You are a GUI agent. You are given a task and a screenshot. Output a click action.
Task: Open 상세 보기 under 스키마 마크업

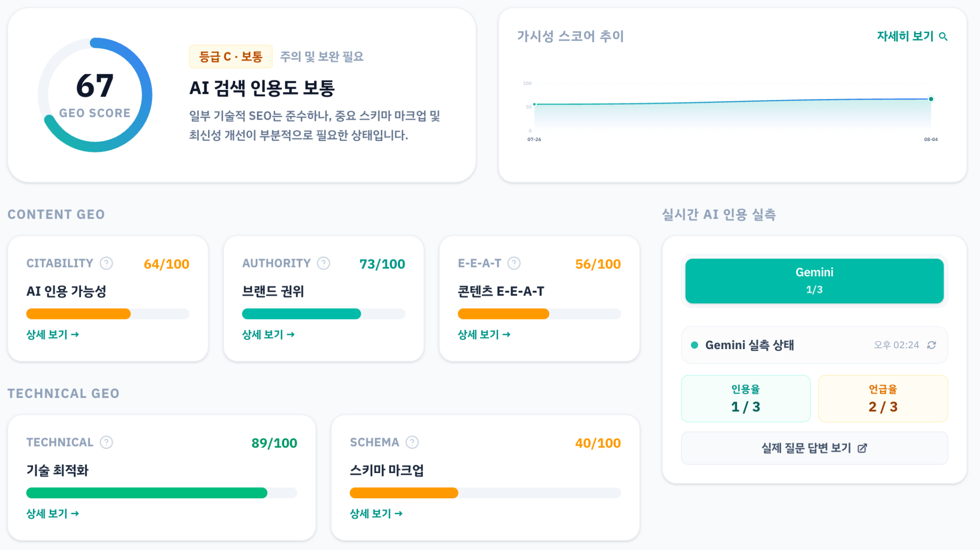pos(376,513)
